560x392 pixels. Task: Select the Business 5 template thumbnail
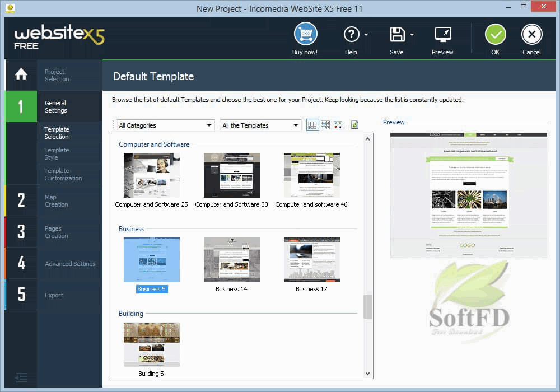click(x=151, y=259)
